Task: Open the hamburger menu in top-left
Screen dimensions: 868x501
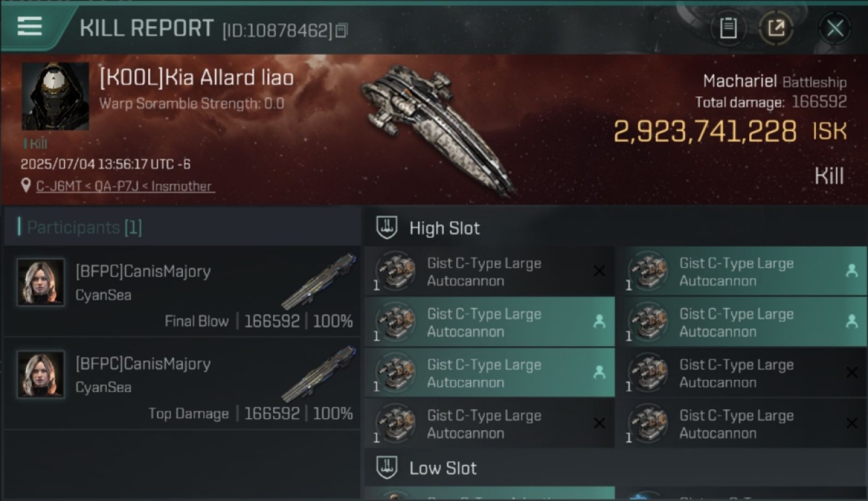Action: (x=30, y=27)
